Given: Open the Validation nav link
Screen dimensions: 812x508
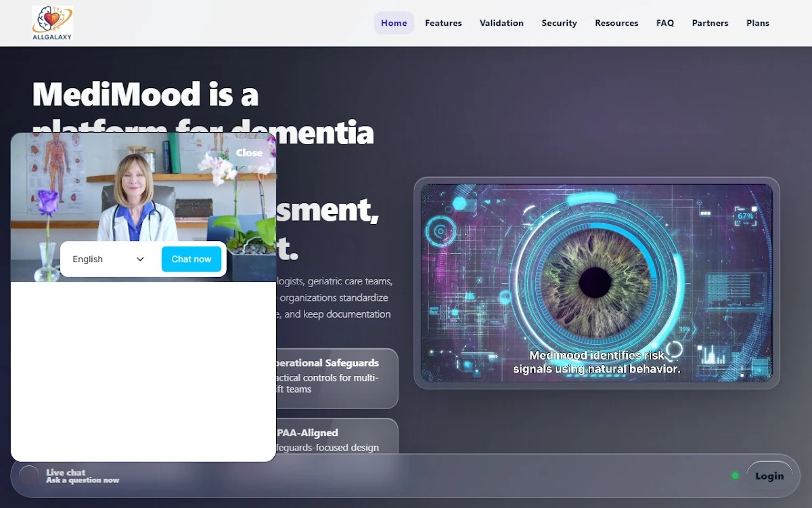Looking at the screenshot, I should pyautogui.click(x=501, y=23).
